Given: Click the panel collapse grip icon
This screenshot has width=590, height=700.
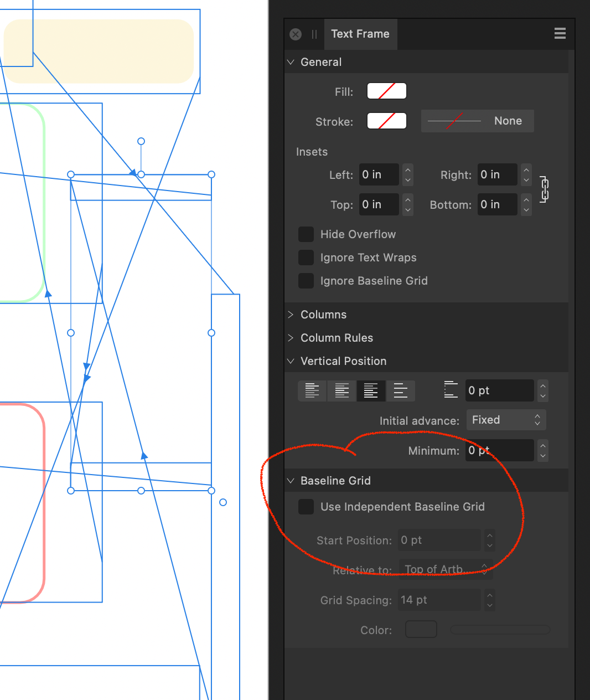Looking at the screenshot, I should [314, 34].
